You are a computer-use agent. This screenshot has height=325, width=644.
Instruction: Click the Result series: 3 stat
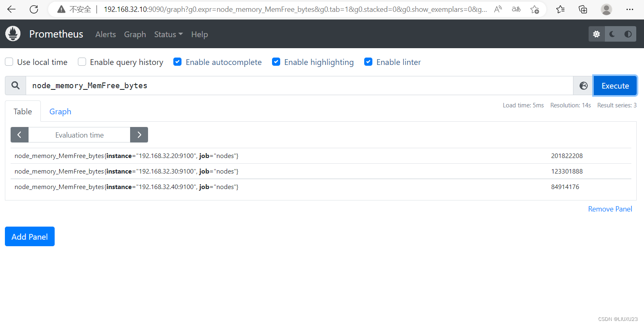[617, 105]
